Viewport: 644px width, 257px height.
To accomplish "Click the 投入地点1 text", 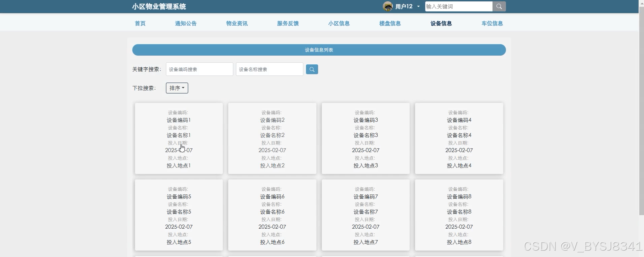I will 179,165.
